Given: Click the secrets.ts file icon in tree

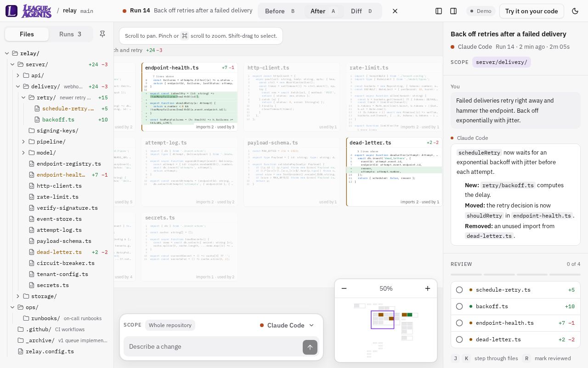Looking at the screenshot, I should click(32, 285).
